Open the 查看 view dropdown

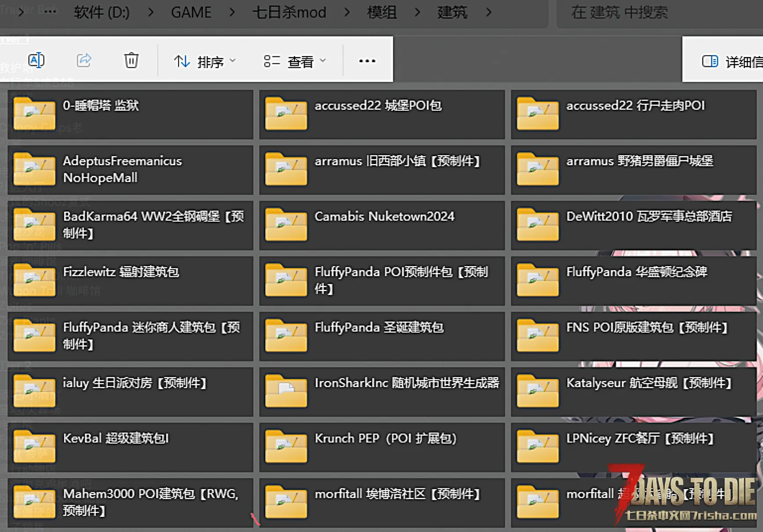[295, 62]
